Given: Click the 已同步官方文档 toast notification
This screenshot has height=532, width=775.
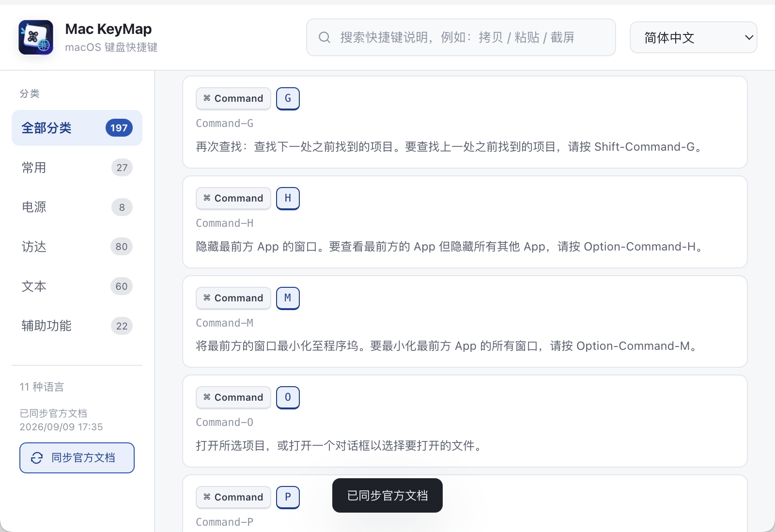Looking at the screenshot, I should [387, 496].
